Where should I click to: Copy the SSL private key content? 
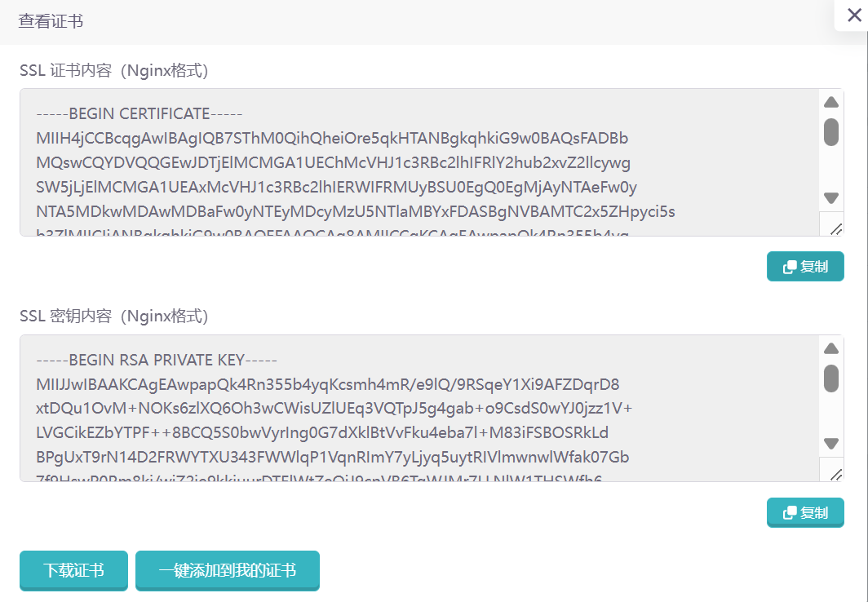(x=805, y=512)
